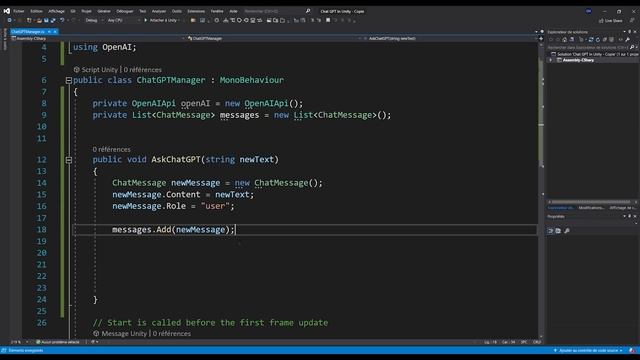Click the 'Message Unity' CodeLens label
The image size is (640, 360).
(x=124, y=333)
